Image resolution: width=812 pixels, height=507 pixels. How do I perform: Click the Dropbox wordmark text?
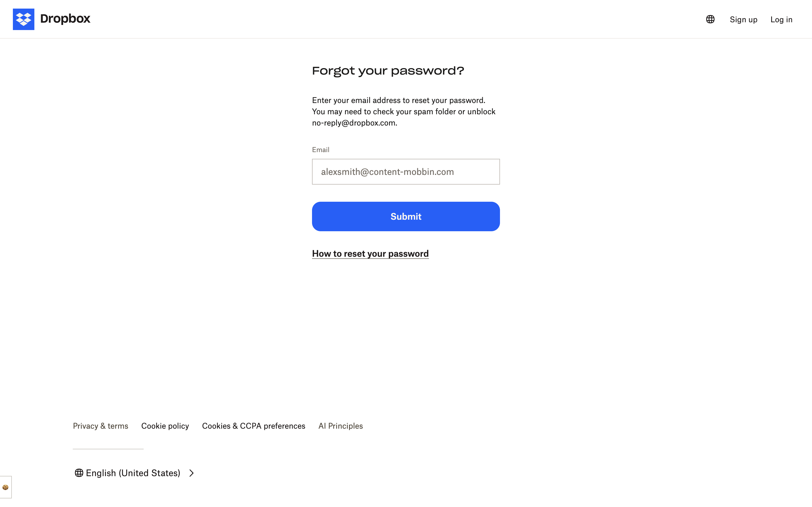point(65,19)
